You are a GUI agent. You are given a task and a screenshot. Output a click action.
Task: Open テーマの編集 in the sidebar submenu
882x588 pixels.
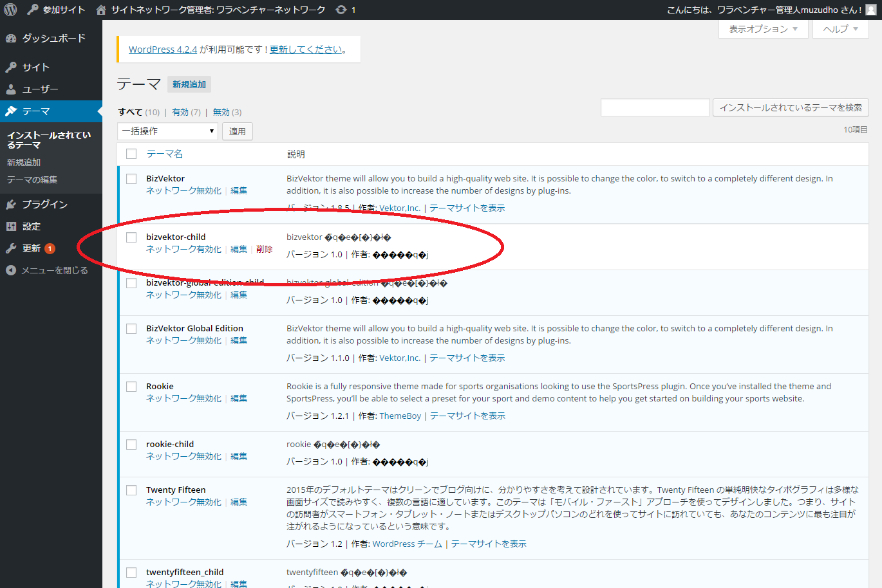[x=32, y=180]
